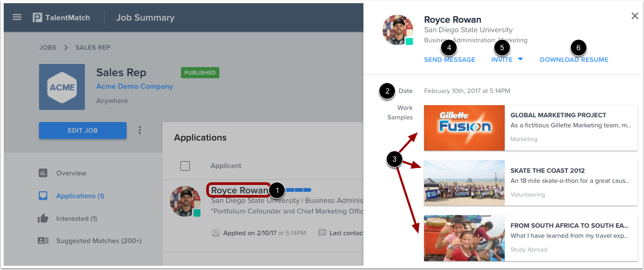Image resolution: width=644 pixels, height=270 pixels.
Task: Close the Royce Rowan detail panel
Action: click(x=635, y=16)
